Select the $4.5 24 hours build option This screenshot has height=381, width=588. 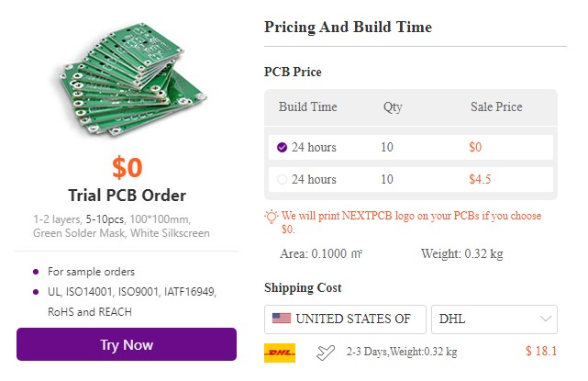click(x=283, y=179)
